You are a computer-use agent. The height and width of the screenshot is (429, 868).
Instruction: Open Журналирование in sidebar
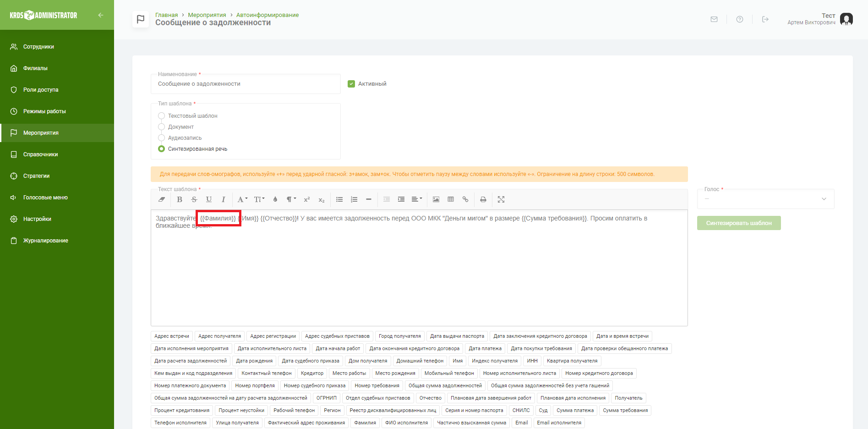coord(57,241)
